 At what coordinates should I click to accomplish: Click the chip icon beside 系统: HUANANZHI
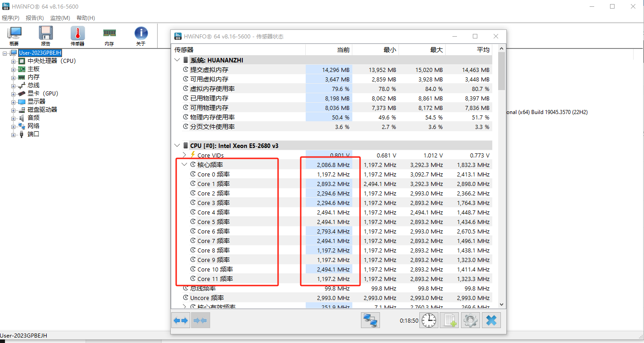(x=186, y=60)
